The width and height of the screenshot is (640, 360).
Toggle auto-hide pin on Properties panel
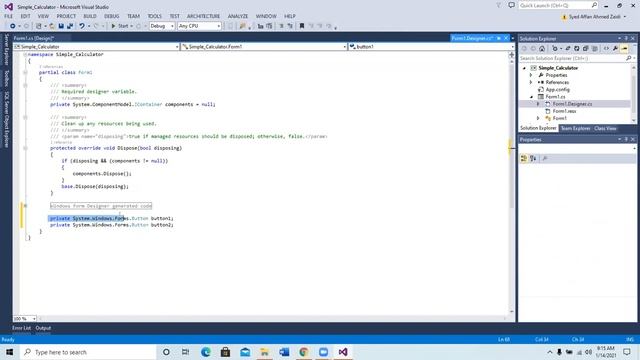[x=626, y=140]
